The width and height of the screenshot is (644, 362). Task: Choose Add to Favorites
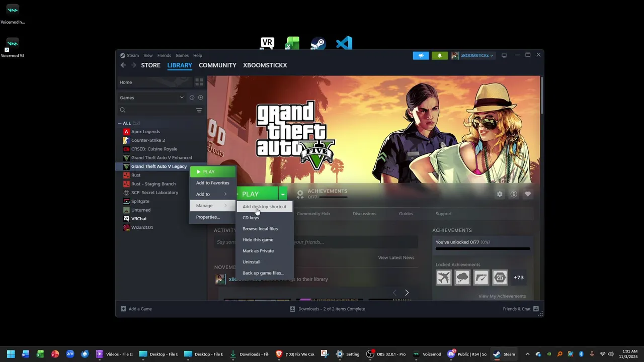click(212, 183)
